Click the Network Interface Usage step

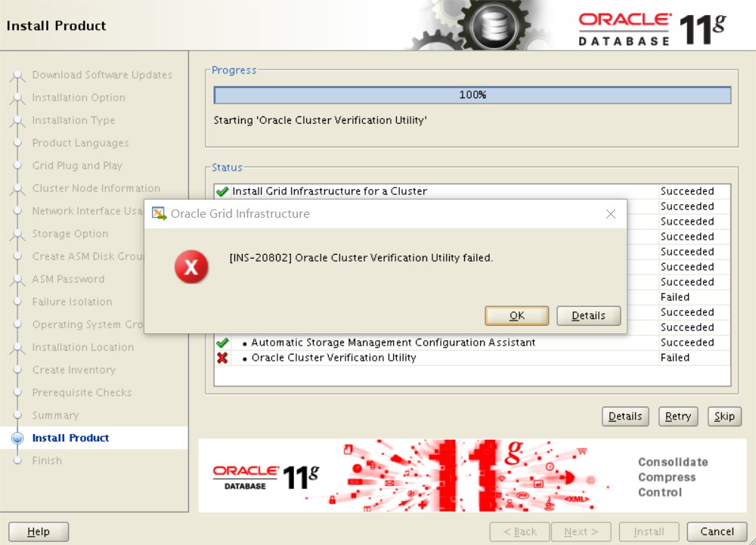coord(88,211)
